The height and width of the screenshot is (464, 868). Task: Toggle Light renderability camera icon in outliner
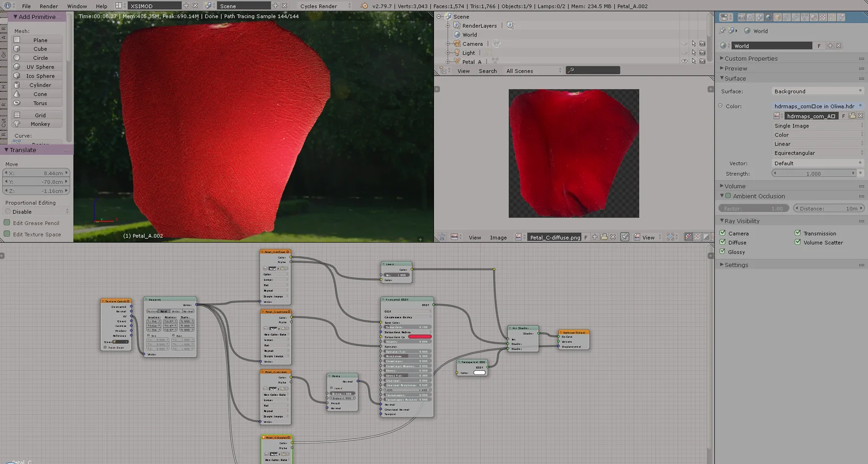tap(703, 53)
